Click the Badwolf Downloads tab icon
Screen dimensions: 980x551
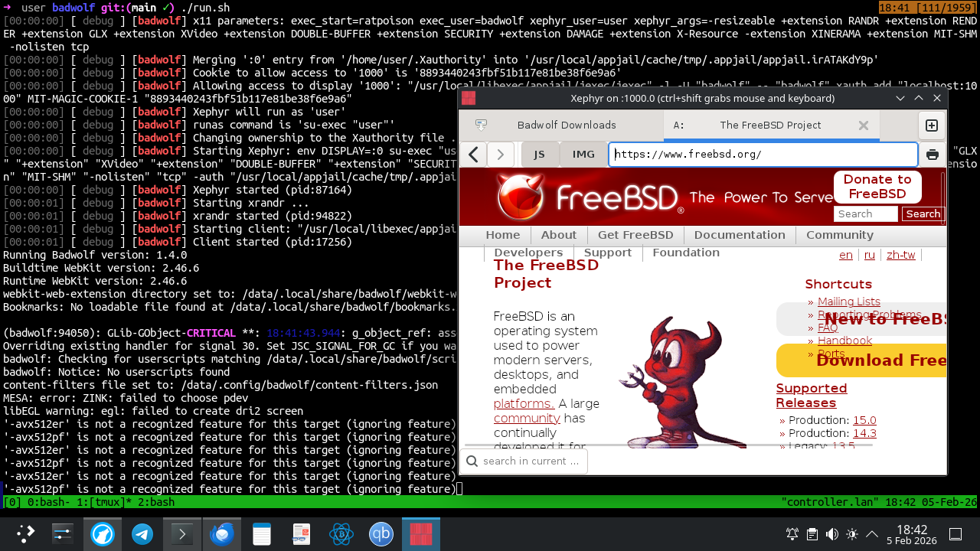pyautogui.click(x=482, y=125)
